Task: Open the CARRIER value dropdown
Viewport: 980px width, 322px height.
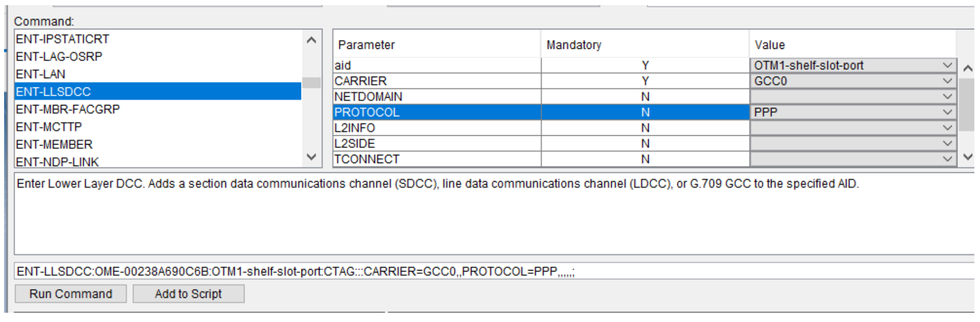Action: (x=947, y=81)
